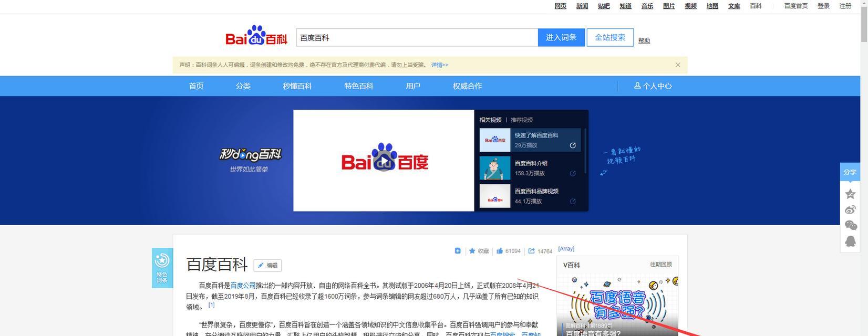This screenshot has width=868, height=336.
Task: Open the 权威合作 nav menu
Action: (x=467, y=86)
